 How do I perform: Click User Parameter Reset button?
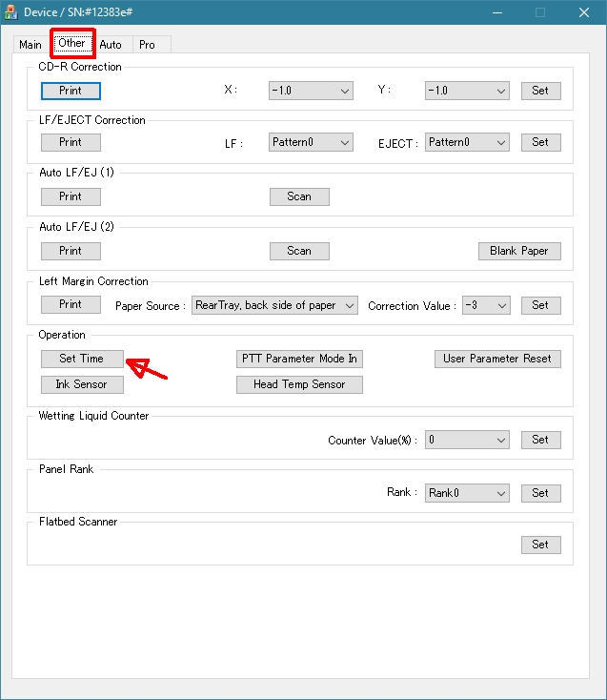coord(496,359)
